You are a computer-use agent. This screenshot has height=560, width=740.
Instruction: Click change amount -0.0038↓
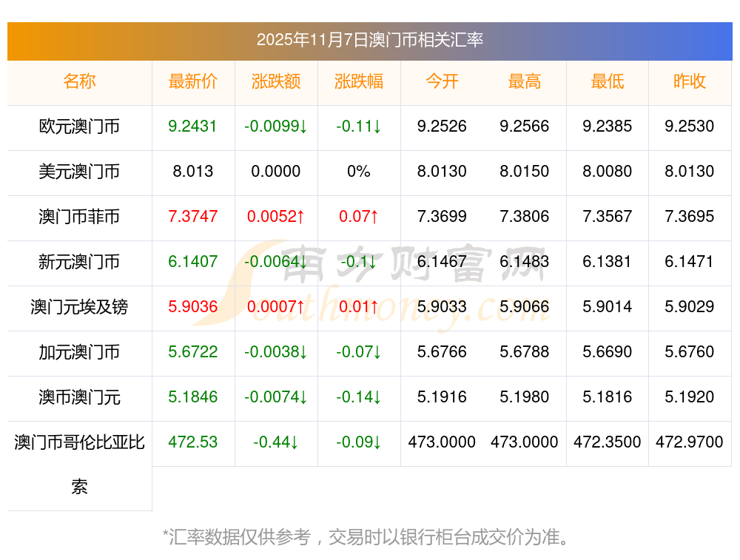[x=276, y=352]
